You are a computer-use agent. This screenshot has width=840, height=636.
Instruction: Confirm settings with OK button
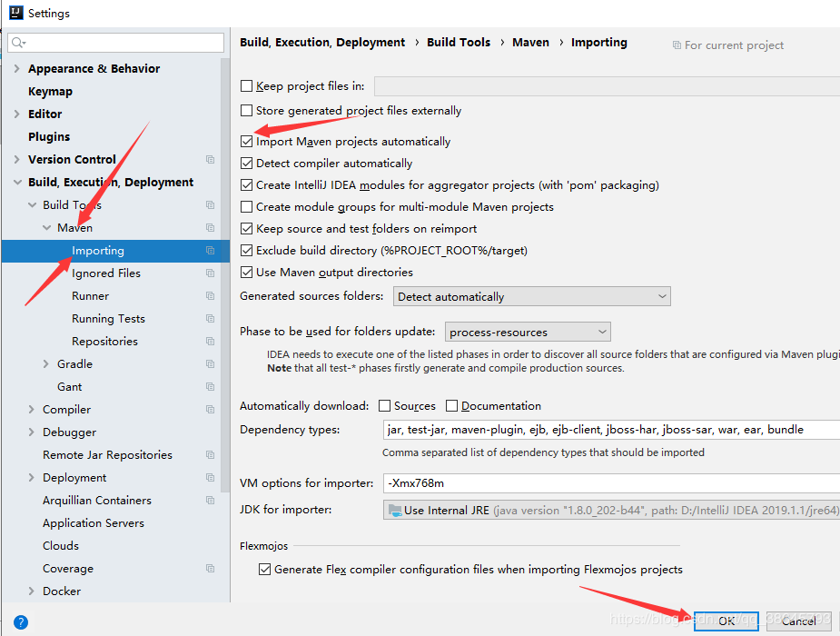pyautogui.click(x=726, y=621)
